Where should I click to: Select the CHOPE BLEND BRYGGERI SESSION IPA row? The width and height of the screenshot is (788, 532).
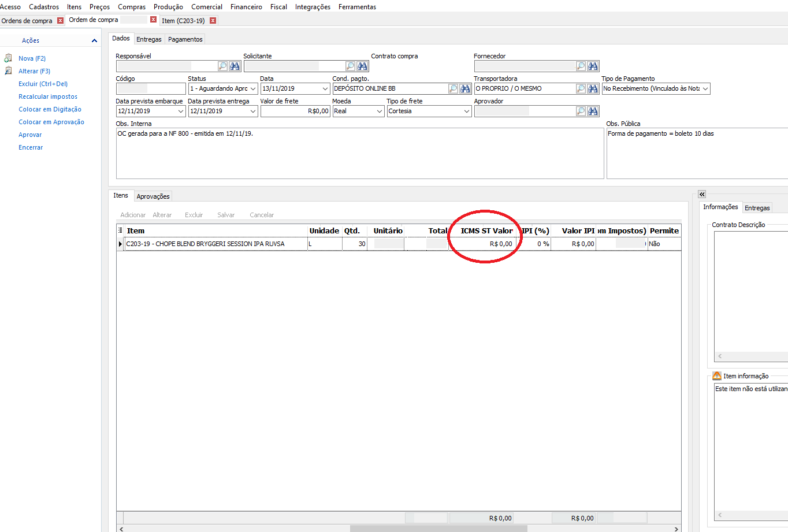pyautogui.click(x=399, y=244)
